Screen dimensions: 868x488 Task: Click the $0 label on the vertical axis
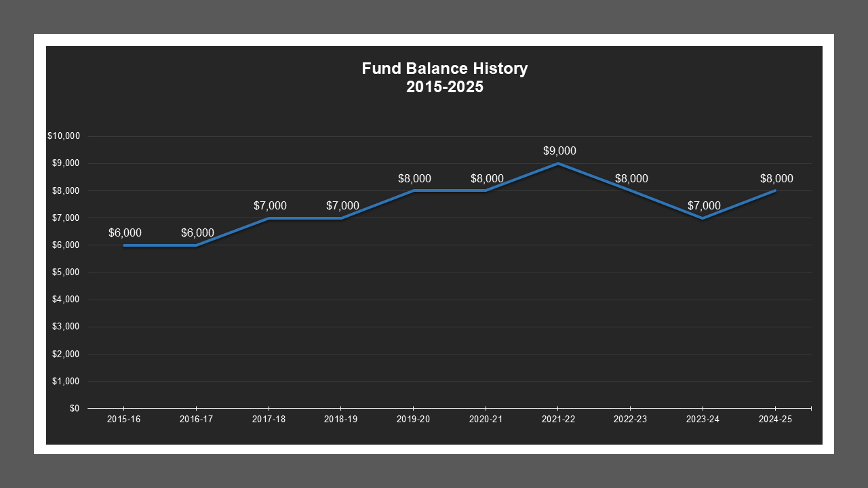click(x=73, y=408)
